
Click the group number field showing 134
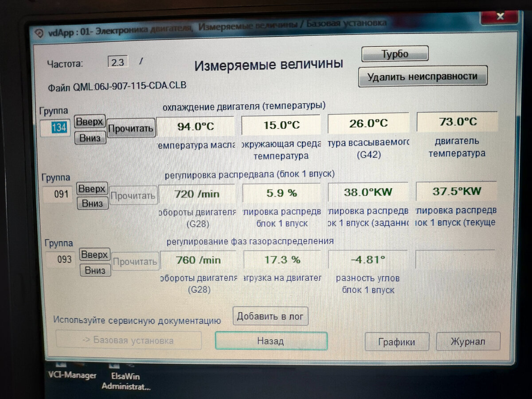coord(55,127)
